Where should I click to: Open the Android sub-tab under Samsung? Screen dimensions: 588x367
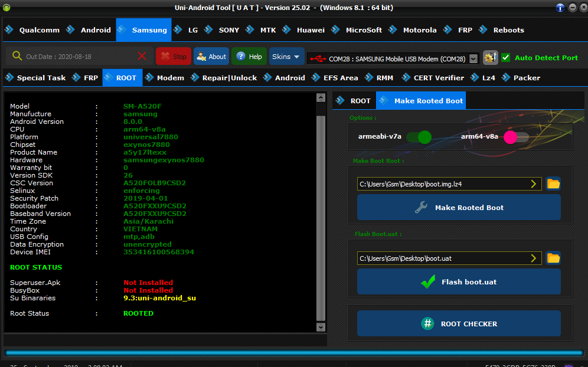coord(284,78)
